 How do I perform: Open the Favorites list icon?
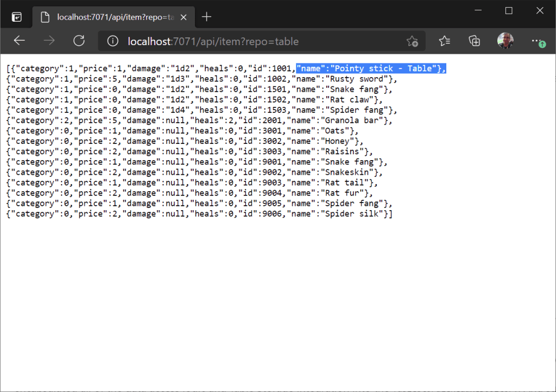pyautogui.click(x=445, y=41)
